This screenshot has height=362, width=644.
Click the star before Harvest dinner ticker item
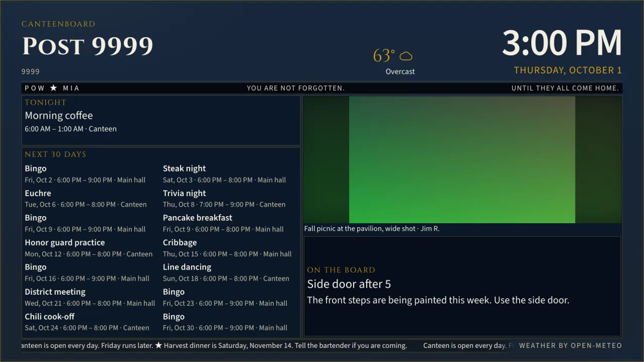pos(158,345)
